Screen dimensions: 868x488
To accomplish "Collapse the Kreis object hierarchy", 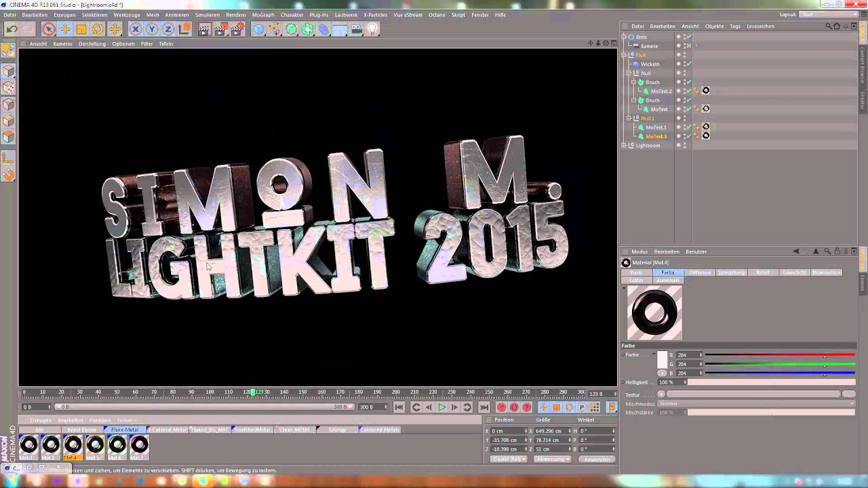I will coord(624,37).
